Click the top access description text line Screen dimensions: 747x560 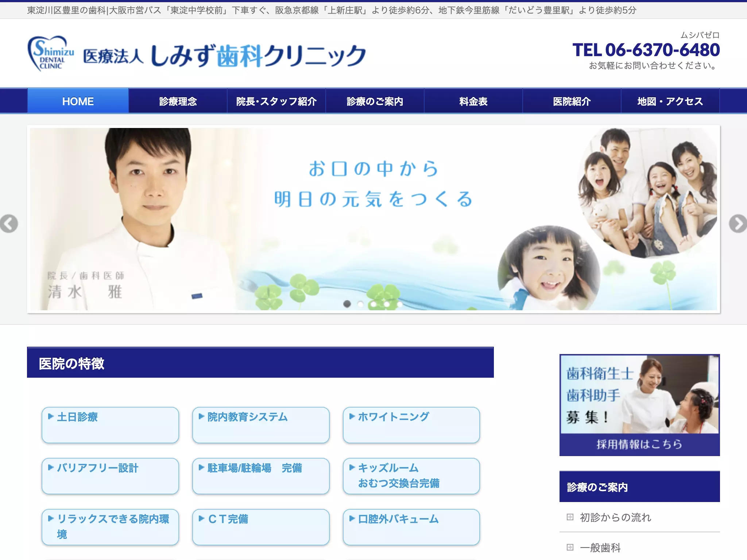click(x=332, y=10)
